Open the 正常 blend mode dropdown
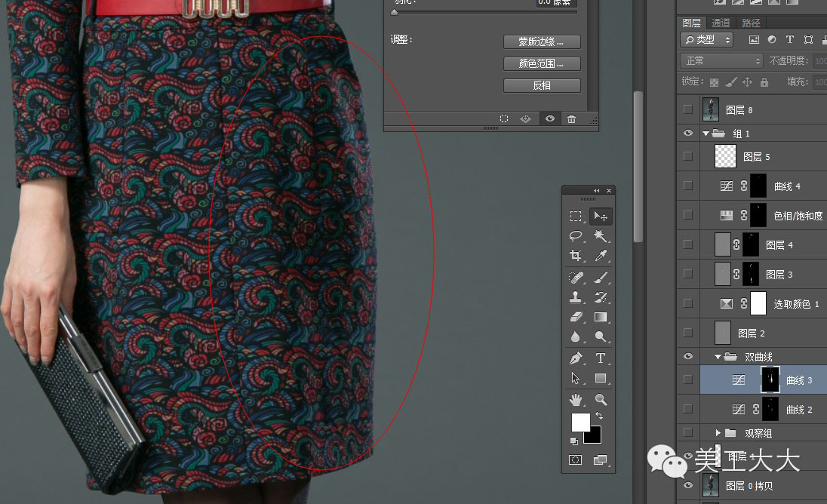The height and width of the screenshot is (504, 827). click(721, 60)
